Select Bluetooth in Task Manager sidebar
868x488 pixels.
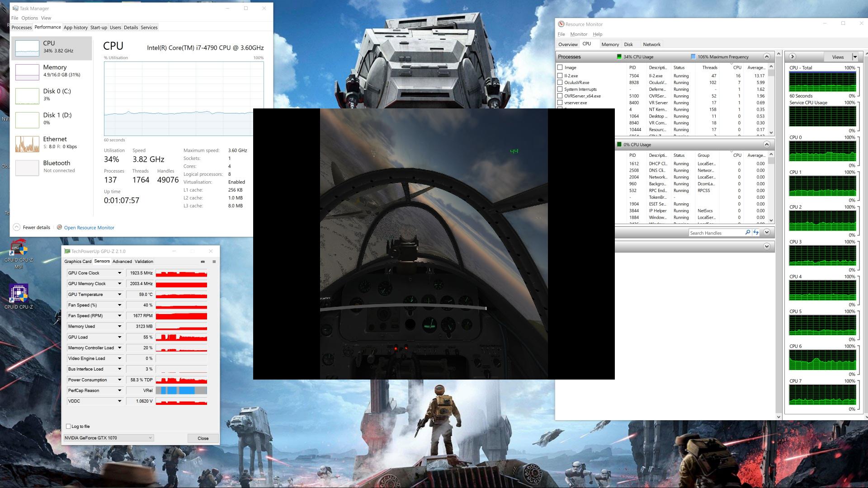coord(52,167)
